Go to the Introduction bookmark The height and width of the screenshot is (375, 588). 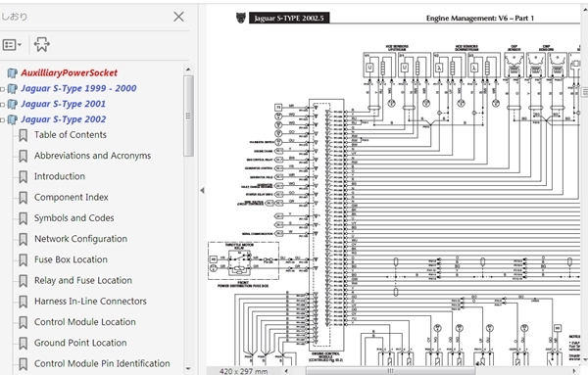click(x=60, y=176)
